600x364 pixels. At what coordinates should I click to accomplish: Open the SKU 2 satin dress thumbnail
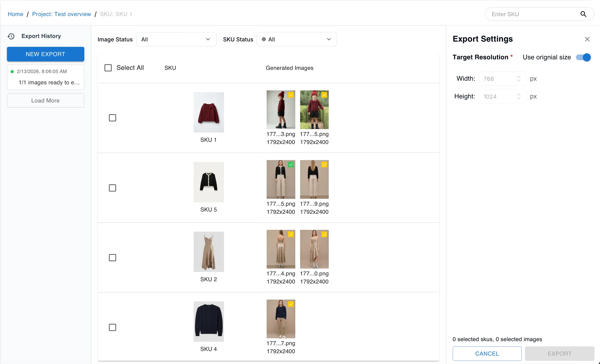point(209,252)
